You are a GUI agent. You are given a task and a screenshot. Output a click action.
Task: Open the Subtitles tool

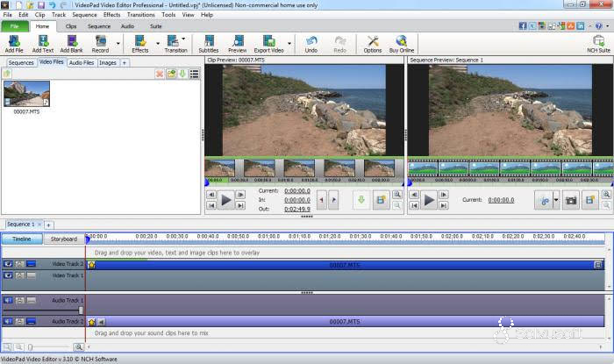(x=209, y=44)
